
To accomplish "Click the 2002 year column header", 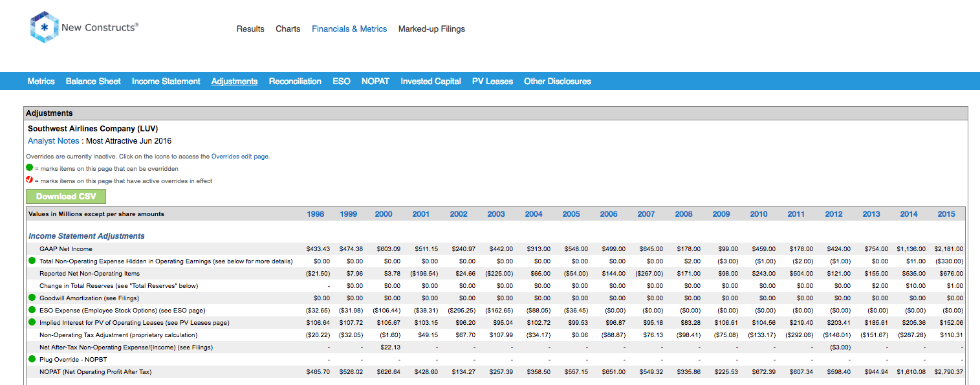I will tap(459, 214).
